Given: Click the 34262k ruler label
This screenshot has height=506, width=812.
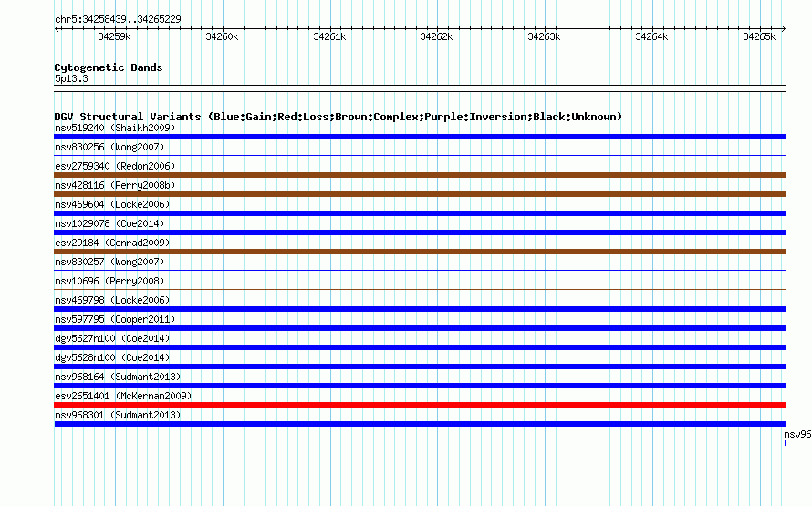Looking at the screenshot, I should tap(436, 36).
